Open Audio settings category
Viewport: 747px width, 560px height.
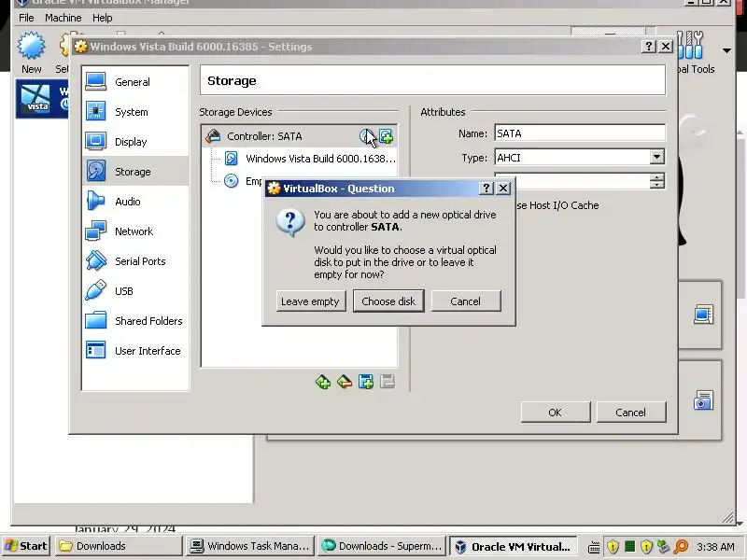135,202
